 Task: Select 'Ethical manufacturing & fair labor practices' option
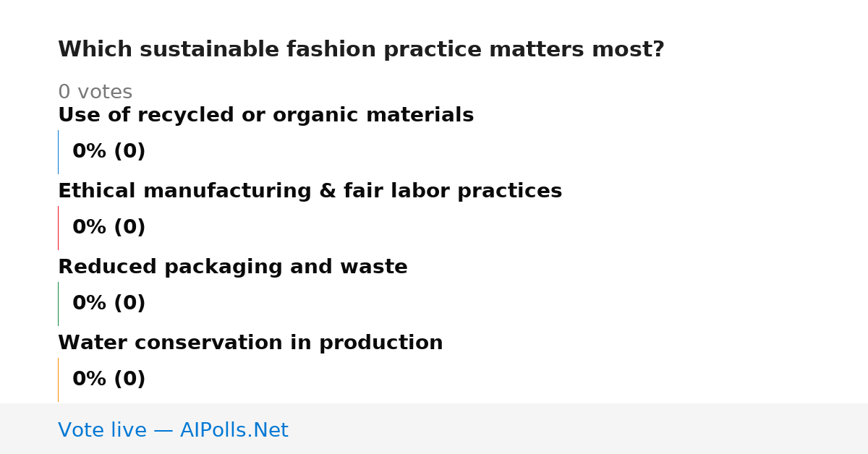[310, 191]
